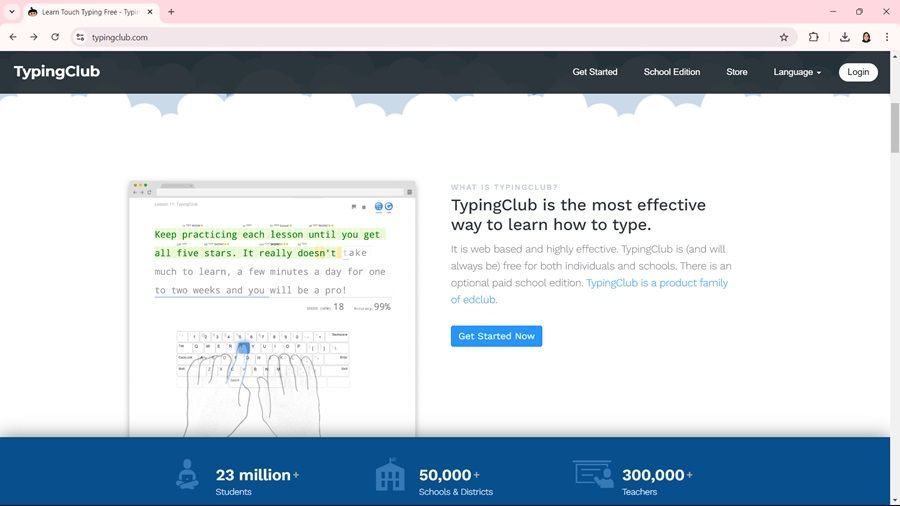Click the Get Started Now button
The width and height of the screenshot is (900, 506).
point(496,336)
